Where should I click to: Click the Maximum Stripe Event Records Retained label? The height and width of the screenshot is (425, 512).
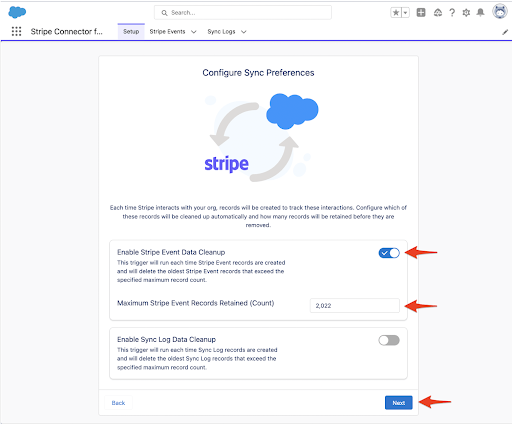point(196,303)
